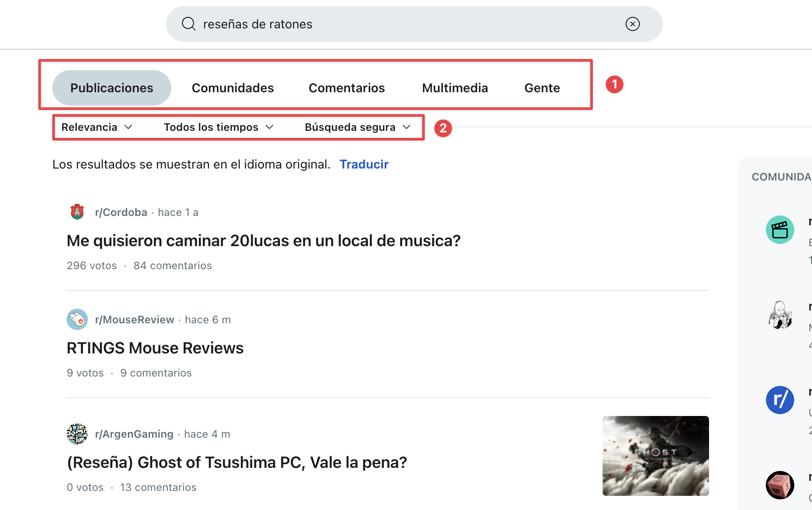Select the Comentarios tab

347,88
